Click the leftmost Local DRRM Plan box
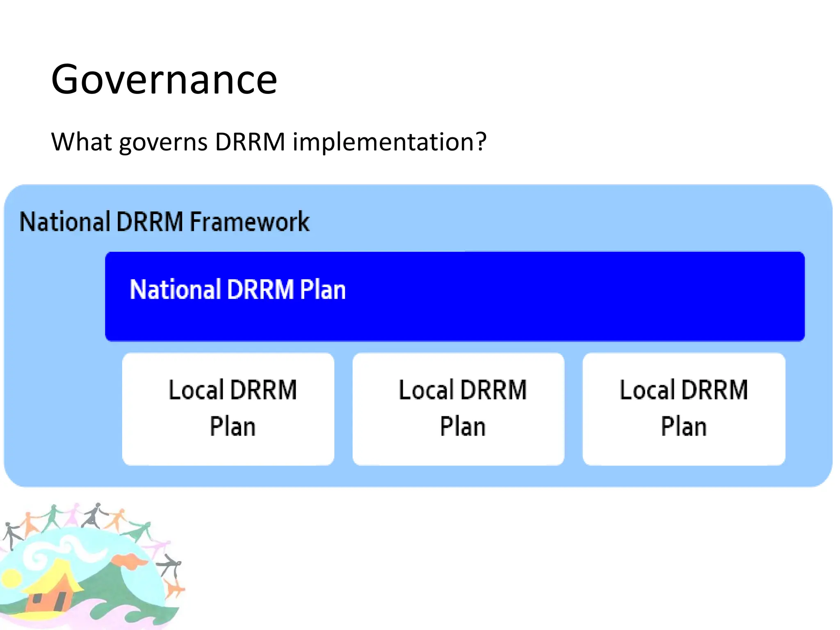Screen dimensions: 840x630 (x=228, y=409)
